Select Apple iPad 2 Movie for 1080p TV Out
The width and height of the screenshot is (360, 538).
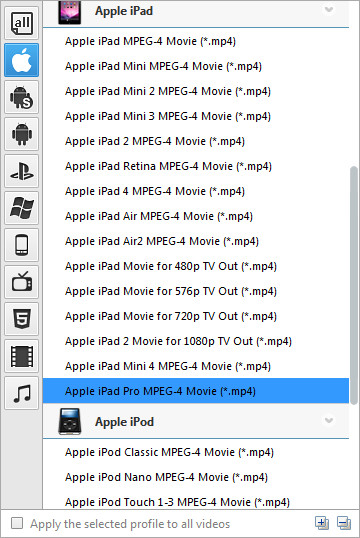(x=196, y=342)
